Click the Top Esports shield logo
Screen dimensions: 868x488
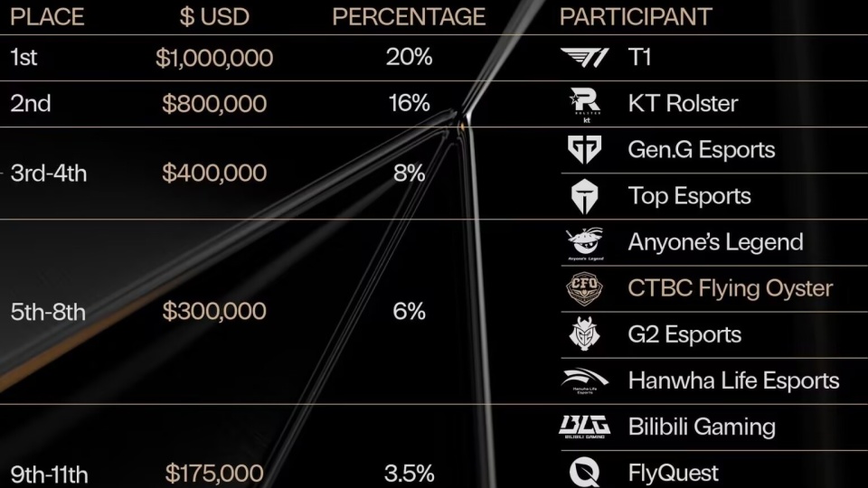(584, 196)
